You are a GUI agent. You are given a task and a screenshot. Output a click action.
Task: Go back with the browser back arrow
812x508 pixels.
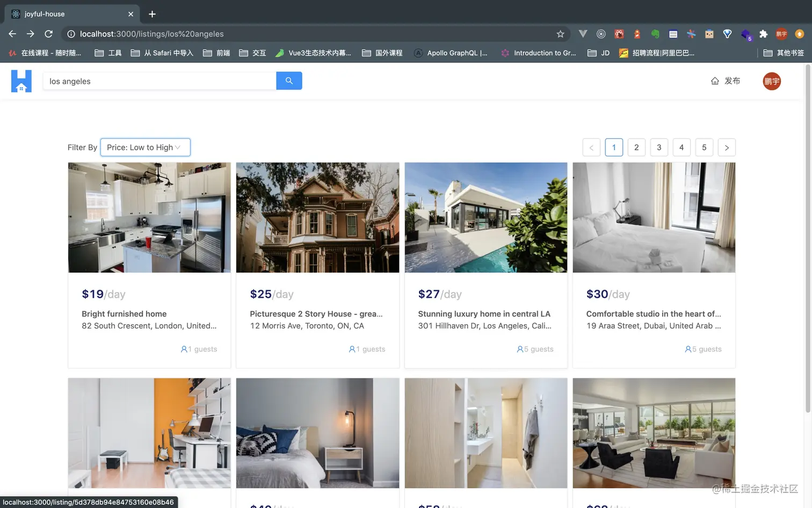point(12,34)
